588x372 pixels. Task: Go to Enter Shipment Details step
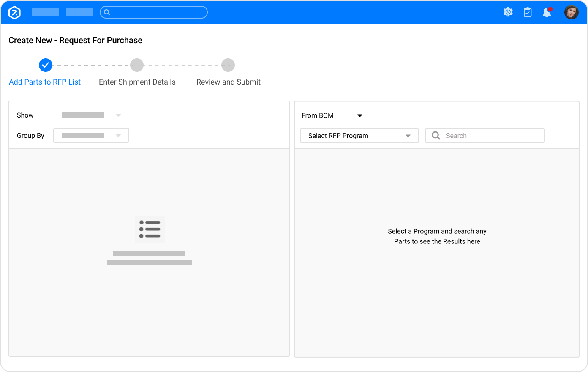(x=137, y=82)
